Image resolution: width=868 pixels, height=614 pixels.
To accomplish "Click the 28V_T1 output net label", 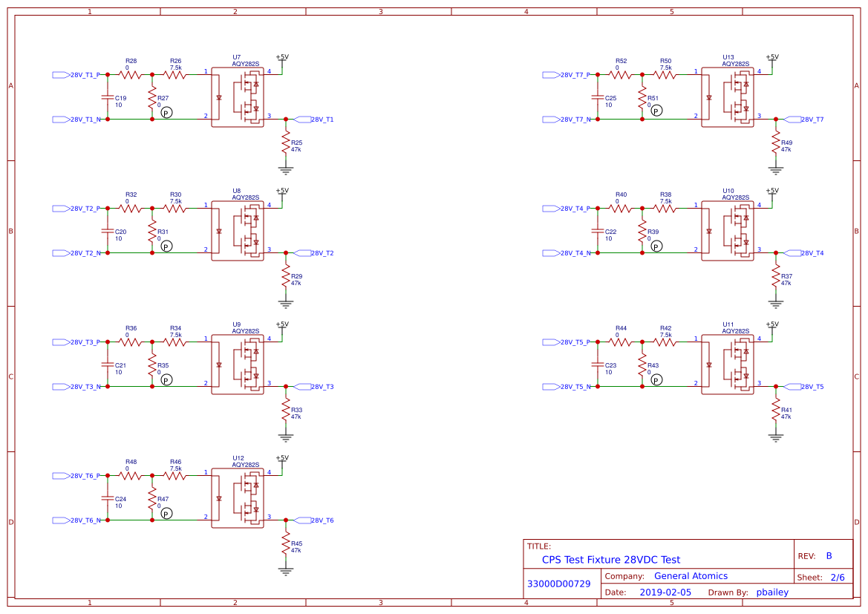I will [x=316, y=118].
